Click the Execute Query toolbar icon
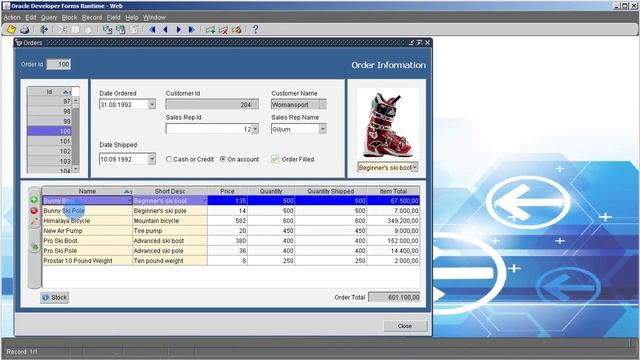 point(120,29)
